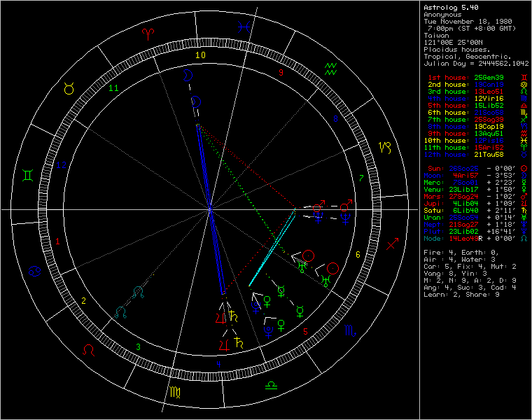The width and height of the screenshot is (532, 420).
Task: Select the 'Tropical, Geocentric.' line
Action: click(x=468, y=56)
